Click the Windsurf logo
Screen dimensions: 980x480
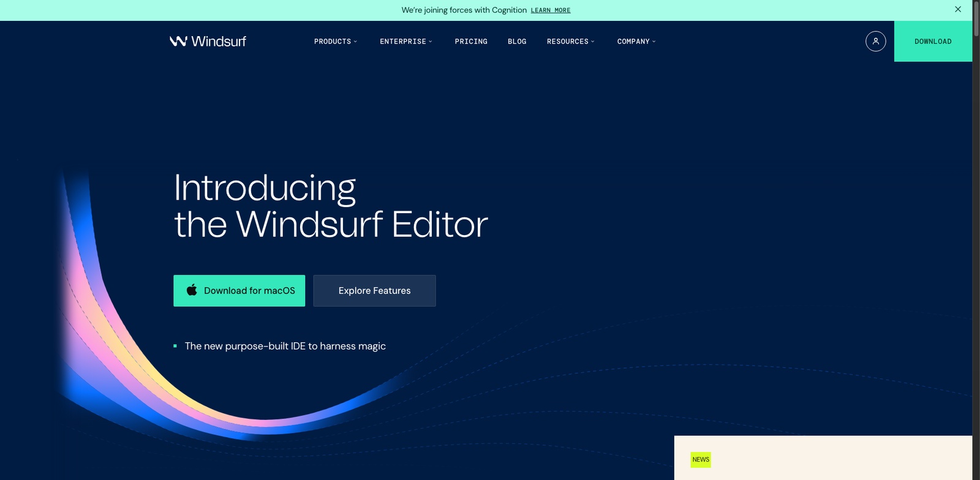coord(208,41)
